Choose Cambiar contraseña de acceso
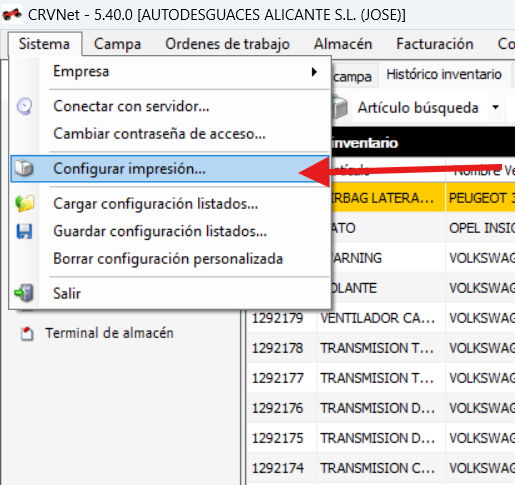 [x=170, y=134]
